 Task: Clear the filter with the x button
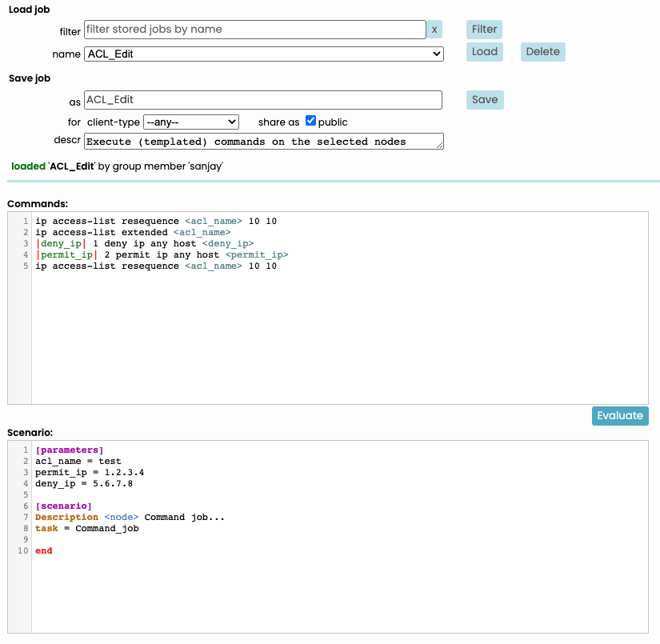click(x=434, y=30)
